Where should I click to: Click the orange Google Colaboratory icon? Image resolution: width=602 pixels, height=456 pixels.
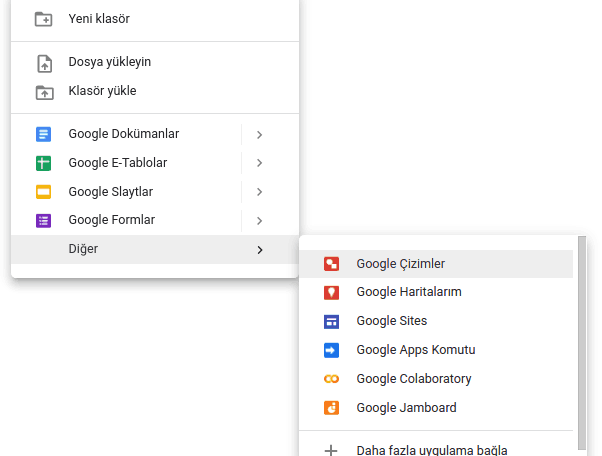(331, 379)
